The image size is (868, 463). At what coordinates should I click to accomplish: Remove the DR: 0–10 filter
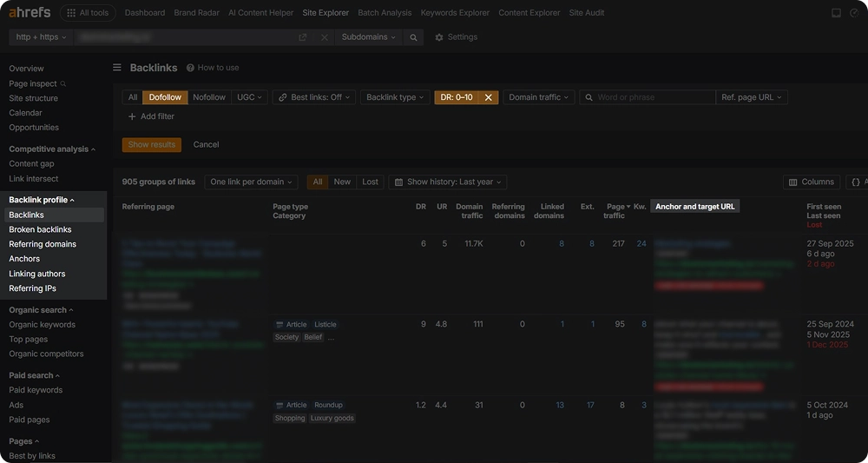[x=488, y=97]
